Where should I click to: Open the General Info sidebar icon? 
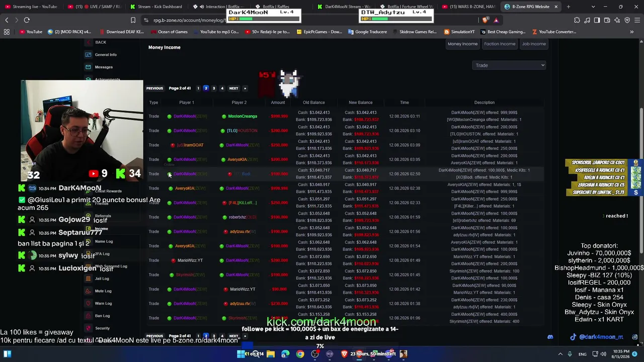pyautogui.click(x=89, y=54)
